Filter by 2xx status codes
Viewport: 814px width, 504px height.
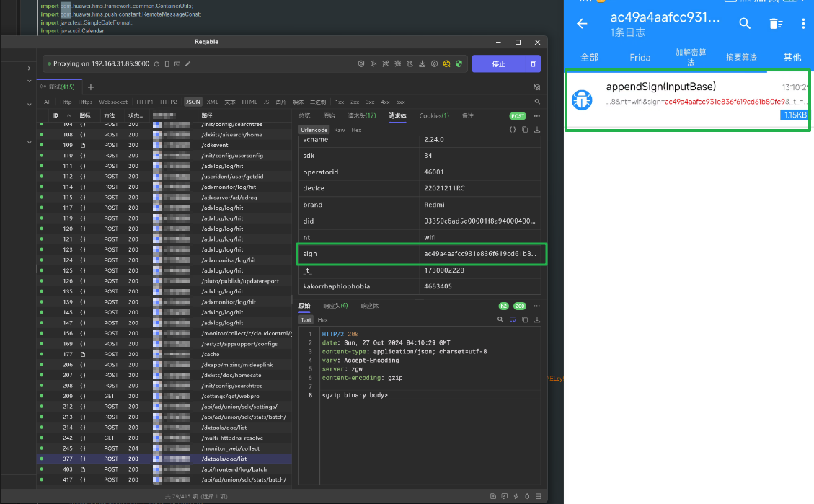point(355,102)
